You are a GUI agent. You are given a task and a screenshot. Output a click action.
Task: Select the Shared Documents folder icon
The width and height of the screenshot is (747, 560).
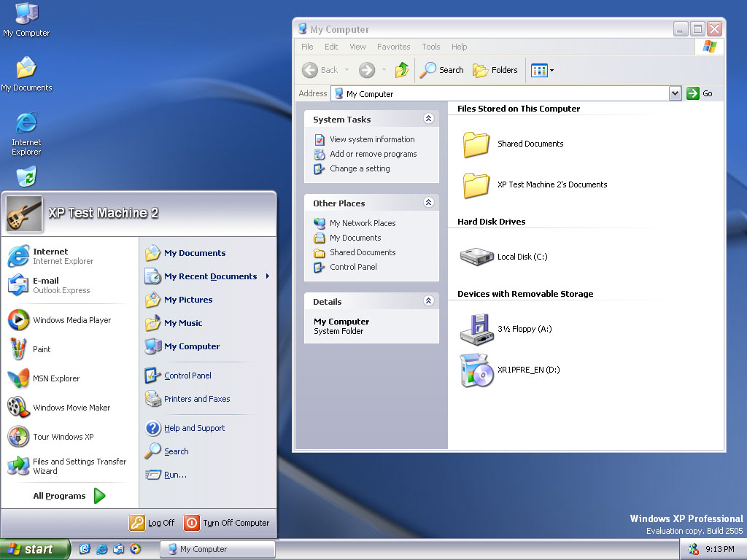tap(476, 144)
